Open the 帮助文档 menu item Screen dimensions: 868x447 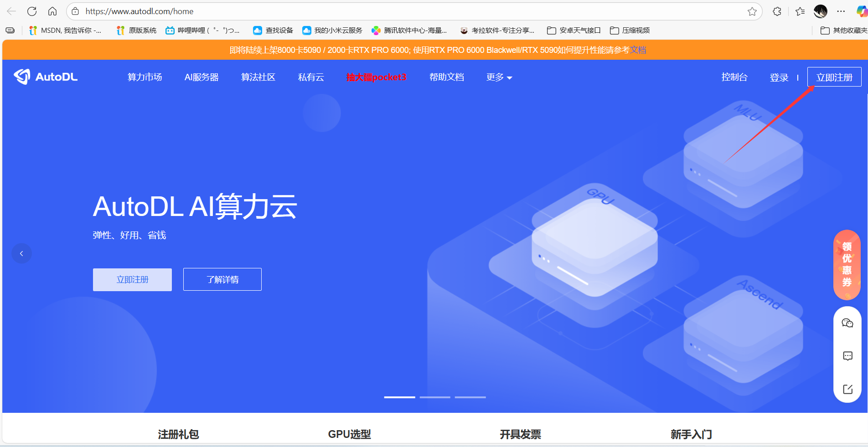[x=446, y=77]
